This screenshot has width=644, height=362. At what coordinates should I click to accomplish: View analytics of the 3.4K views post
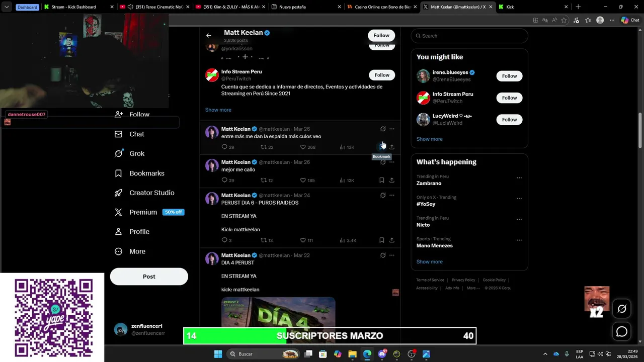pos(348,240)
